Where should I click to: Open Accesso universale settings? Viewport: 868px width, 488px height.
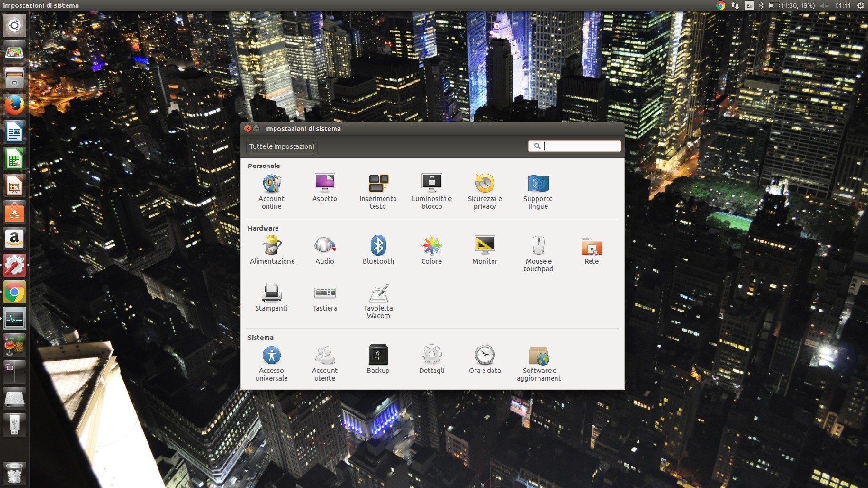coord(271,363)
